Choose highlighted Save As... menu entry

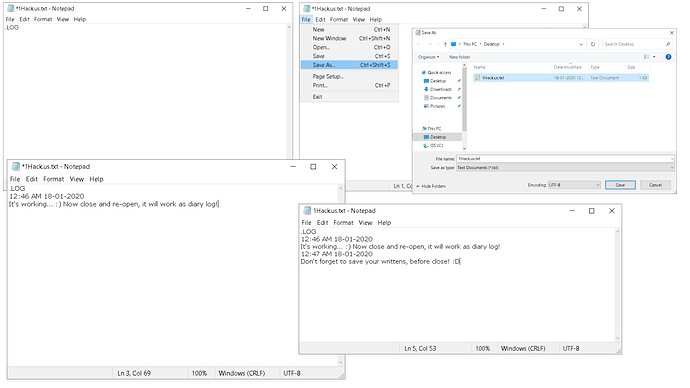(x=349, y=65)
